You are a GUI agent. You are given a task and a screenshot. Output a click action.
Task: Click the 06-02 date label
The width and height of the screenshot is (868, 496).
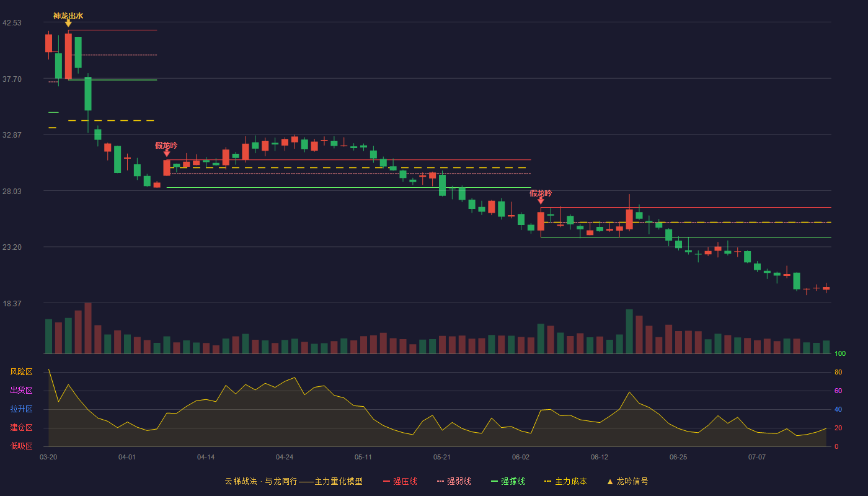point(521,457)
